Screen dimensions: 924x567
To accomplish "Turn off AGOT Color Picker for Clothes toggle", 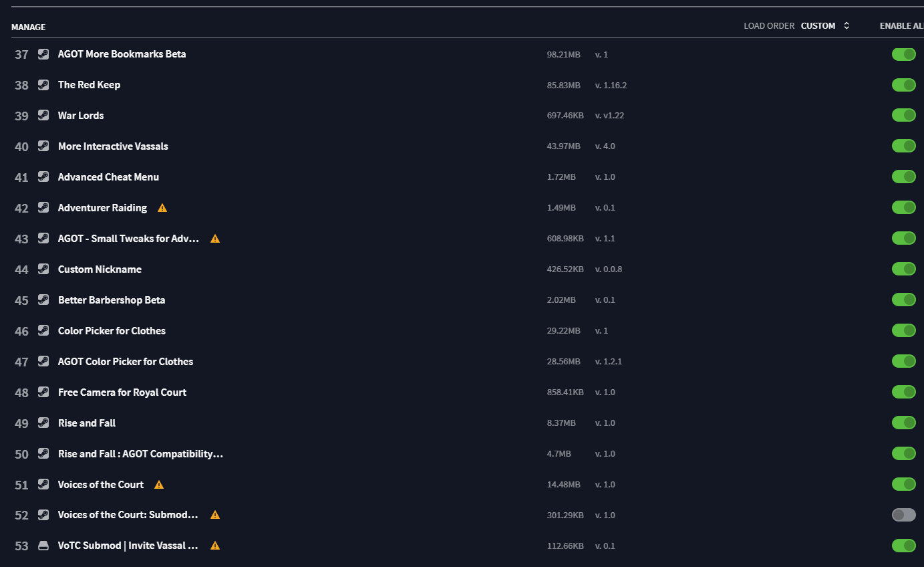I will pyautogui.click(x=904, y=362).
